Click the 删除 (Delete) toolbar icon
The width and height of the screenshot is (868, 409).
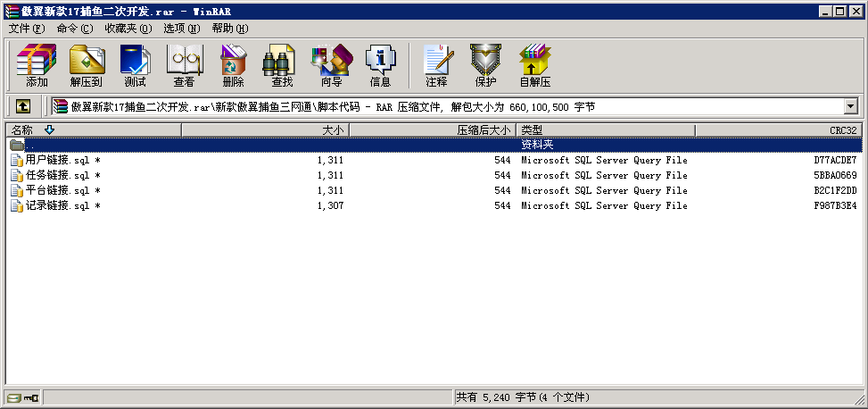coord(234,66)
